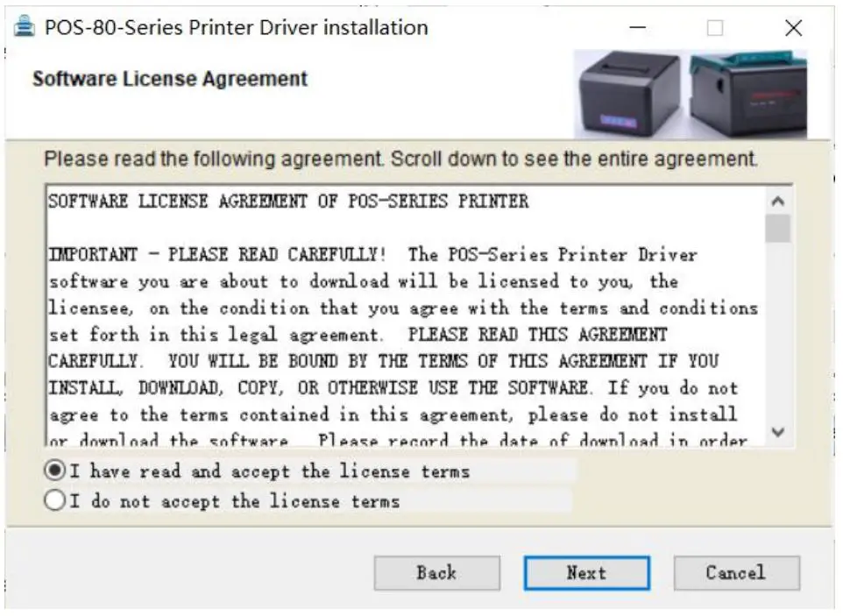
Task: Minimize the printer driver installation window
Action: 638,27
